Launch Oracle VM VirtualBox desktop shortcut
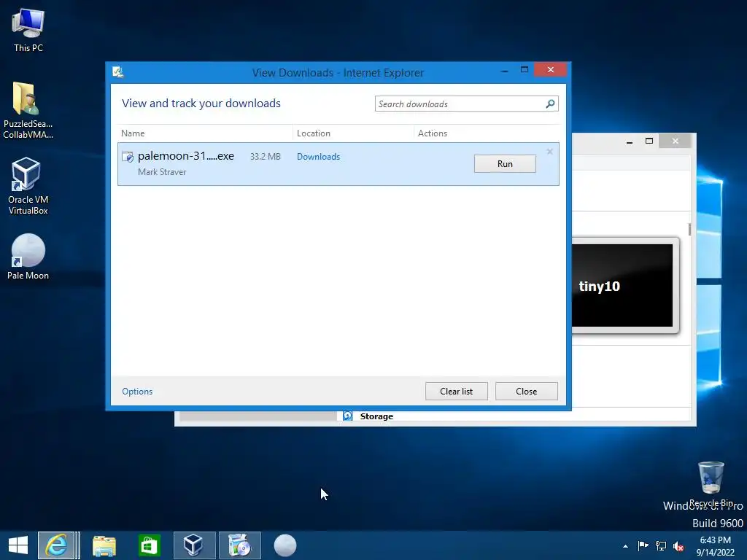The width and height of the screenshot is (747, 560). coord(28,186)
